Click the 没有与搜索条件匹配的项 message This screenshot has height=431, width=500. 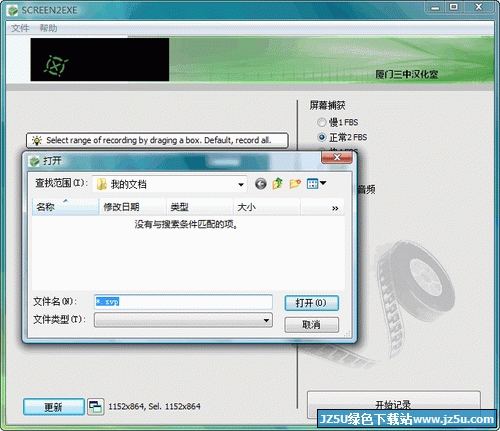[x=186, y=224]
